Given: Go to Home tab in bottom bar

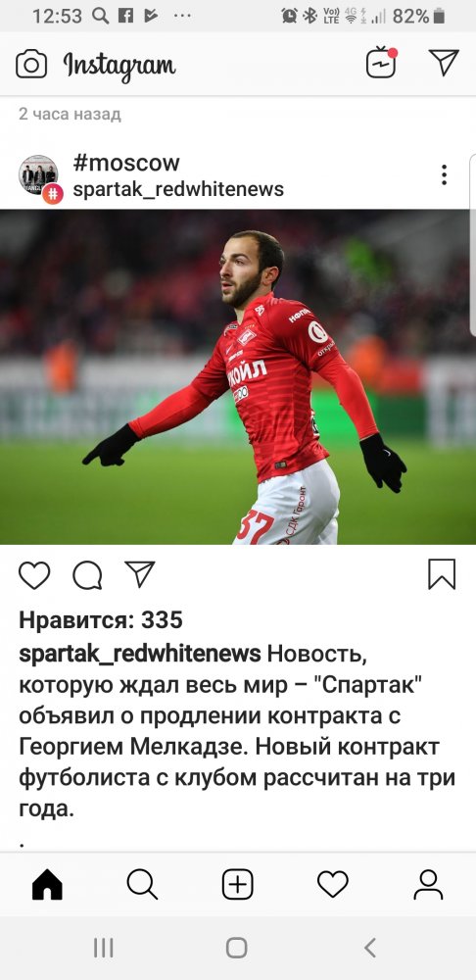Looking at the screenshot, I should coord(47,884).
